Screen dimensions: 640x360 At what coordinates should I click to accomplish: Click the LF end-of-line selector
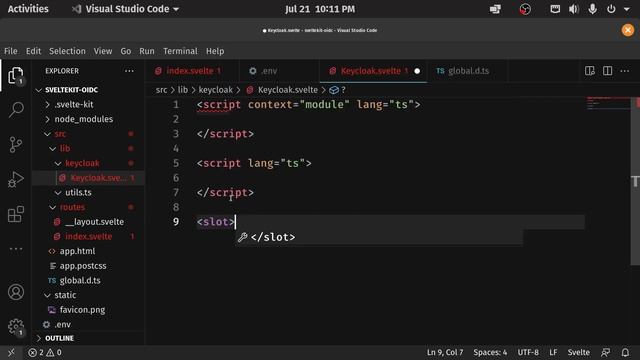553,353
